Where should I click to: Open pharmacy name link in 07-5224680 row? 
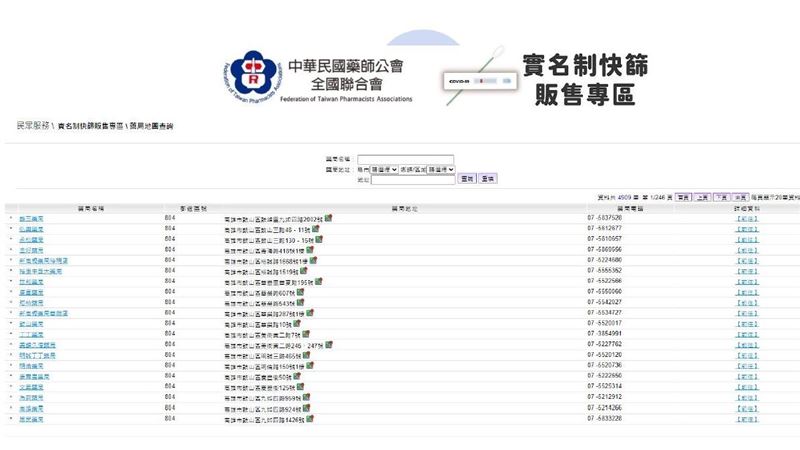click(43, 261)
